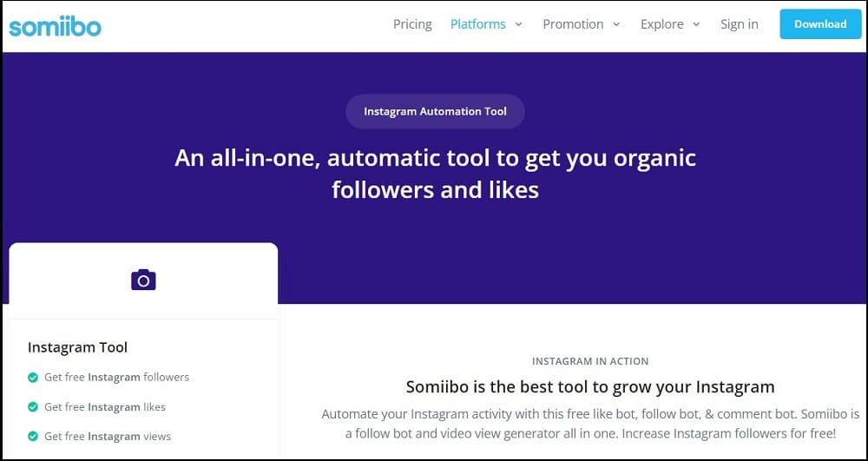Open the Platforms menu item

pos(477,24)
